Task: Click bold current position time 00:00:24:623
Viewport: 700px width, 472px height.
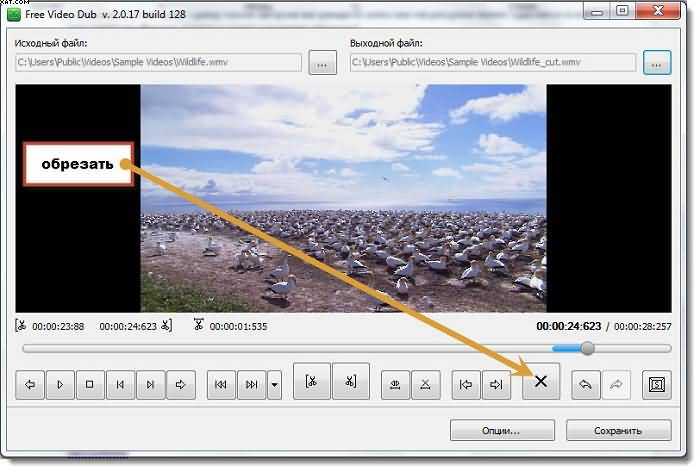Action: (569, 326)
